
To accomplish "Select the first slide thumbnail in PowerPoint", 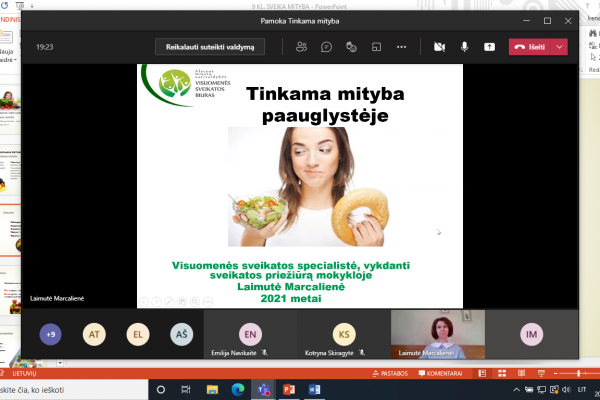I will [10, 108].
